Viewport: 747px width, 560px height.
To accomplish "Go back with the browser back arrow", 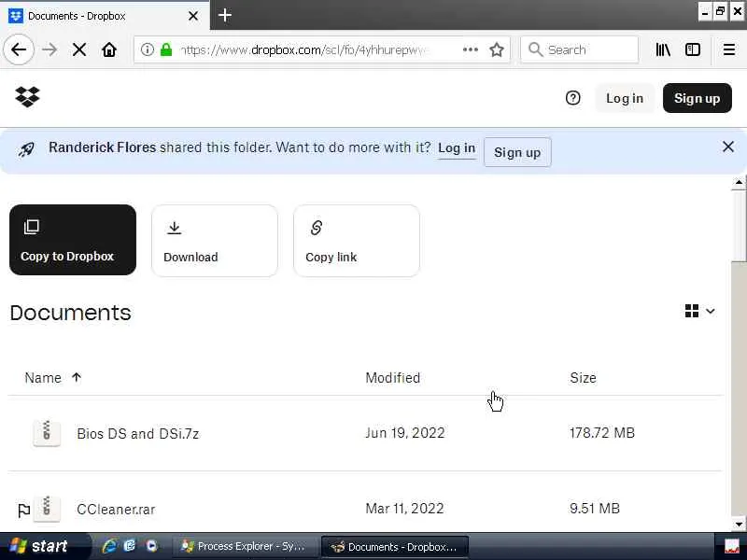I will click(19, 49).
